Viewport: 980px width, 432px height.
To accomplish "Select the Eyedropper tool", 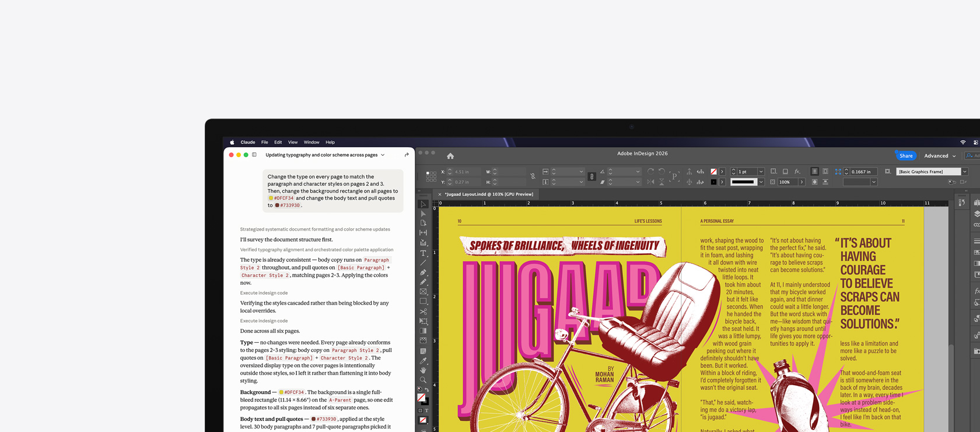I will [x=423, y=360].
